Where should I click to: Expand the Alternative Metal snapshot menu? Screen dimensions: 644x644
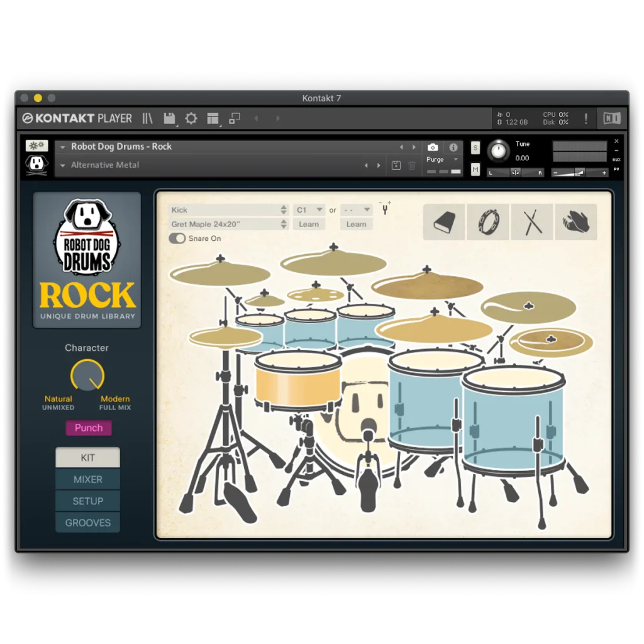click(62, 165)
